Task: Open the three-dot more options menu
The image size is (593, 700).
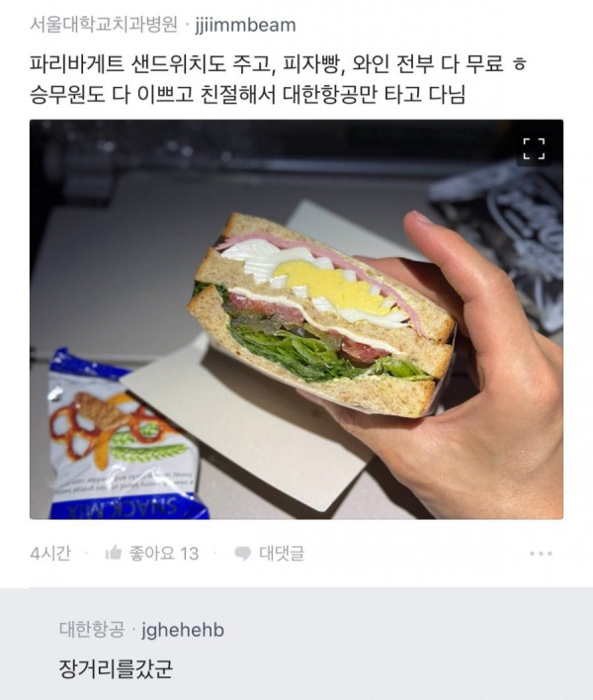Action: coord(541,554)
